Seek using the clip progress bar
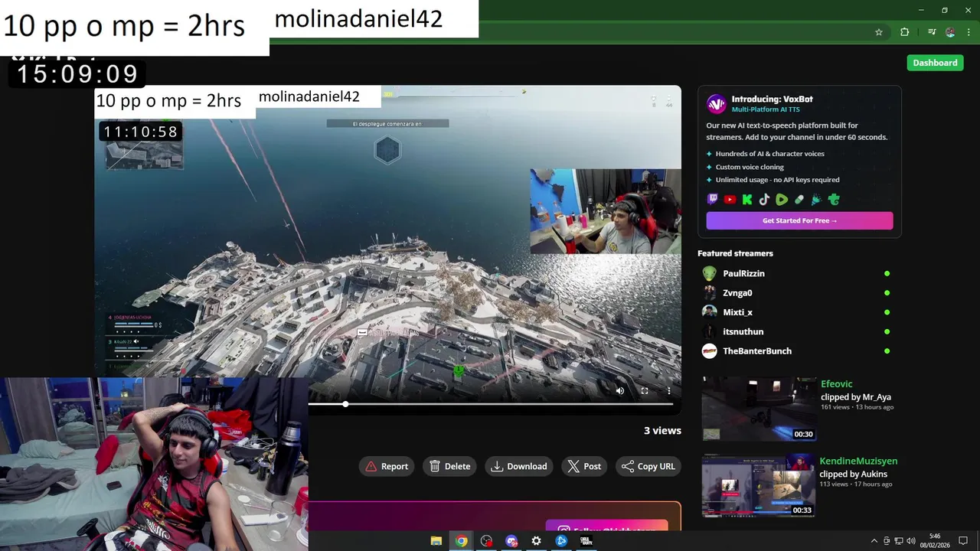Viewport: 980px width, 551px height. tap(491, 404)
